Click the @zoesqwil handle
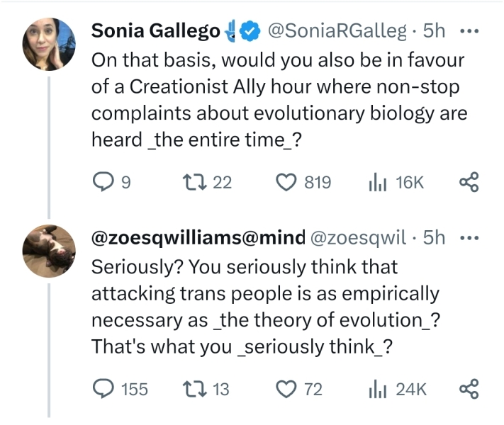 tap(359, 238)
